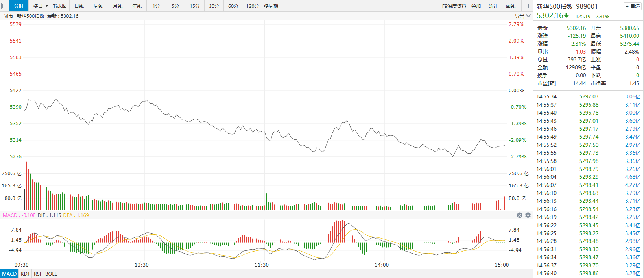Screen dimensions: 644x278
Task: Switch indicator to BOLL
Action: 51,274
